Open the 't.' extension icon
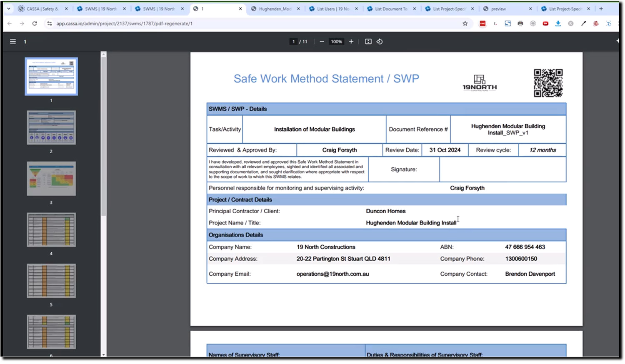Viewport: 625px width, 364px height. click(495, 24)
